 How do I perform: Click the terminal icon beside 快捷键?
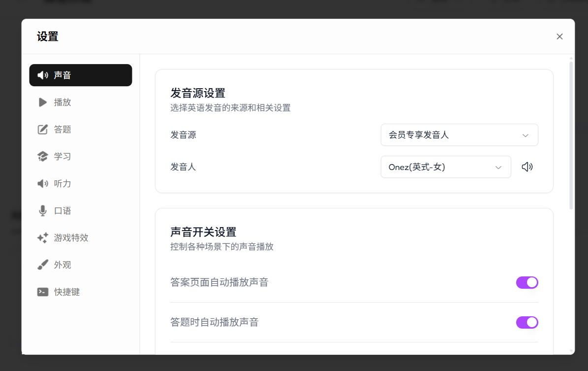43,292
